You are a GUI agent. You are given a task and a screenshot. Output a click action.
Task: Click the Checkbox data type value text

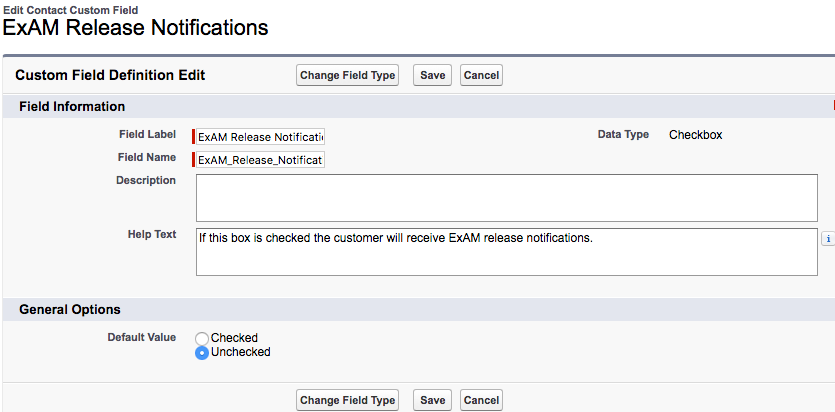click(695, 135)
